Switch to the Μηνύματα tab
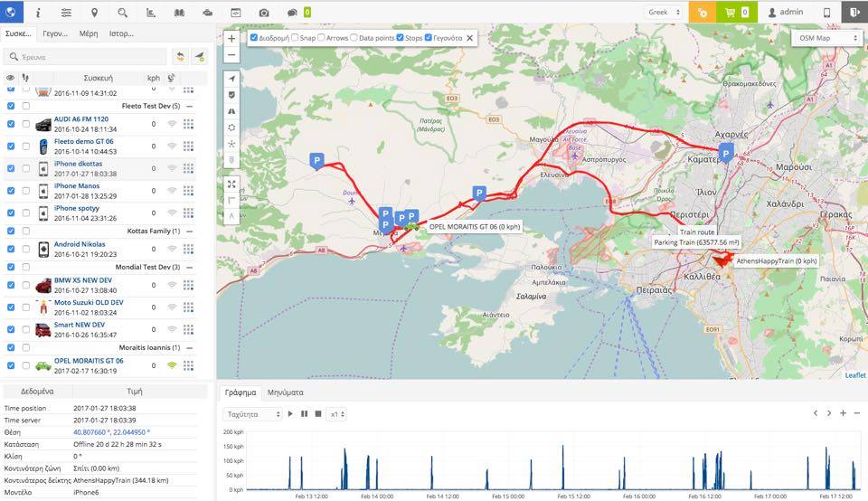Image resolution: width=868 pixels, height=501 pixels. click(285, 392)
